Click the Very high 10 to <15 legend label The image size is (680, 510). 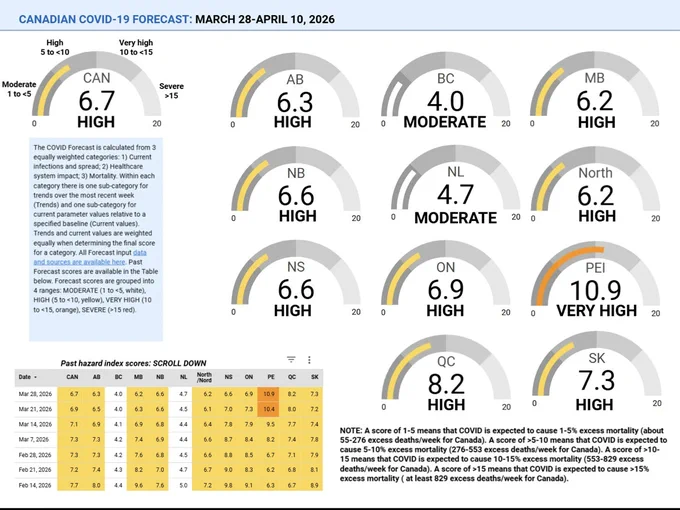click(136, 47)
